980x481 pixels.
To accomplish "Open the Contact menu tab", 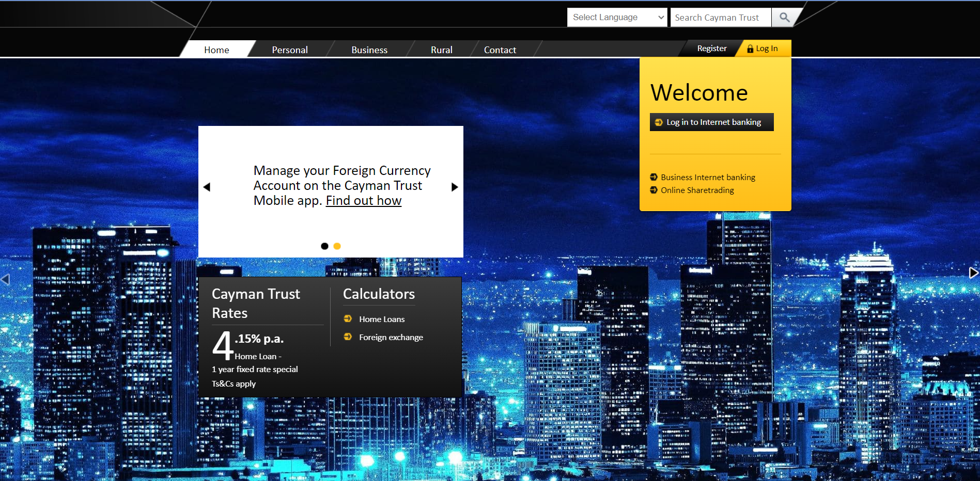I will tap(500, 50).
